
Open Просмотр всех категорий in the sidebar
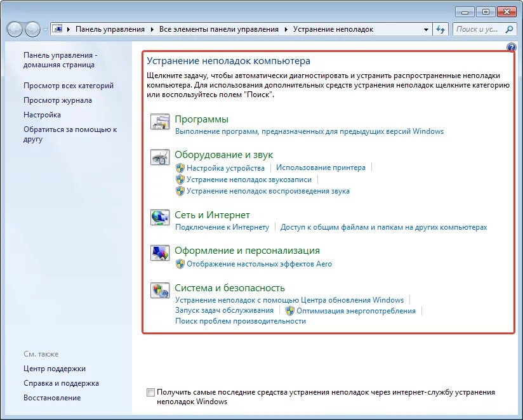[x=69, y=86]
